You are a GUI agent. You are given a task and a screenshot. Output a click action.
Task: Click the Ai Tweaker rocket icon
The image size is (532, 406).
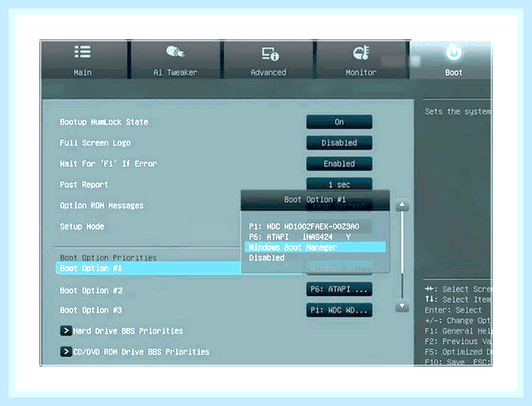click(175, 52)
